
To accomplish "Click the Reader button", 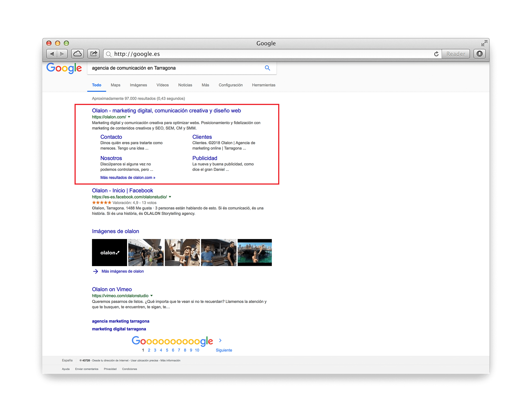I will (455, 54).
